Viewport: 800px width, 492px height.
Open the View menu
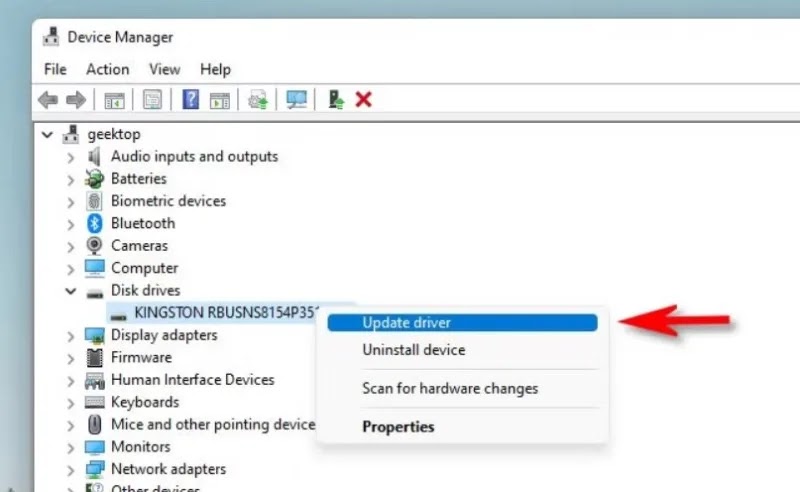pos(164,69)
